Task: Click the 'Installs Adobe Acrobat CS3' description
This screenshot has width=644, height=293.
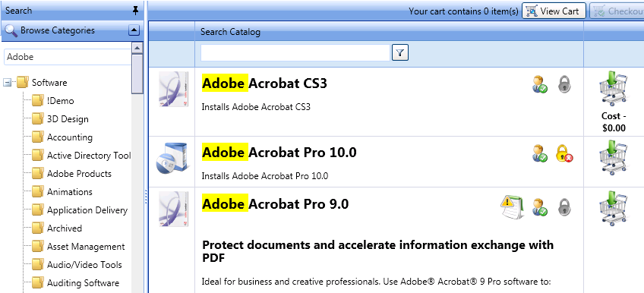Action: (256, 107)
